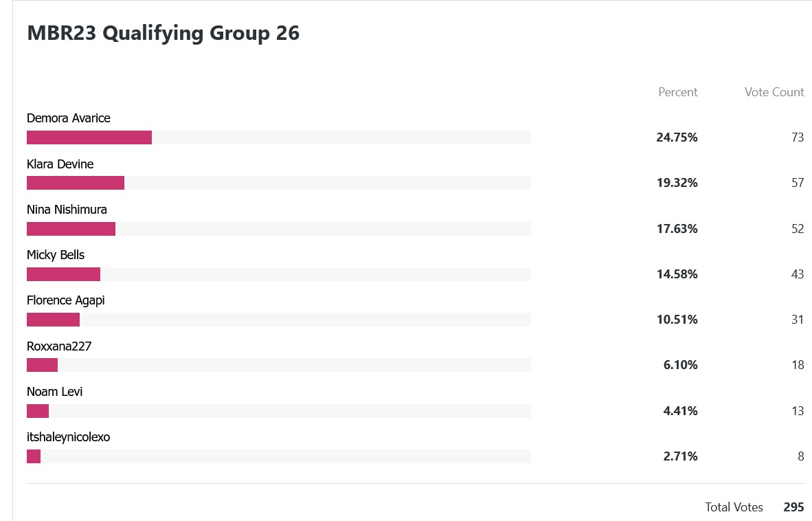Click the Vote Count column header

(x=774, y=92)
